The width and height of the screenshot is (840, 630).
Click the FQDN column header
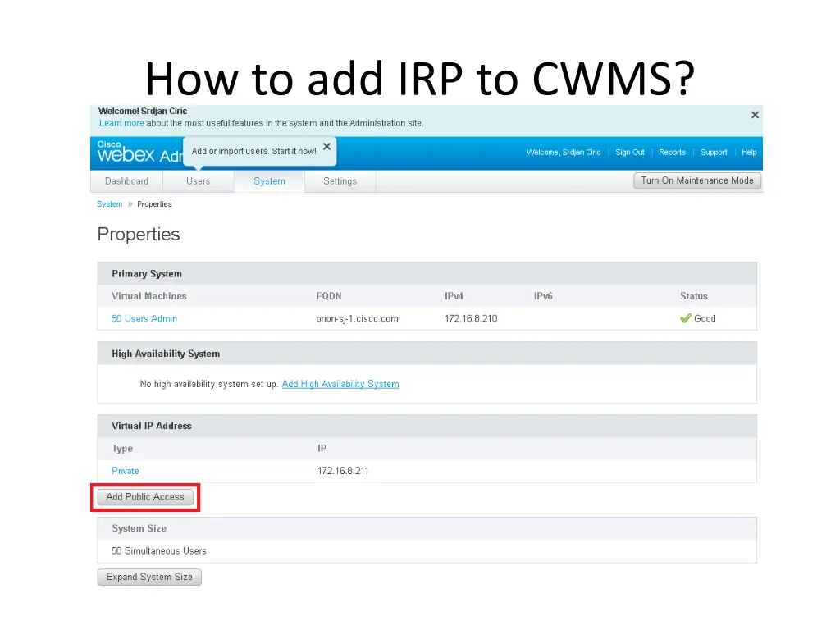[x=328, y=296]
